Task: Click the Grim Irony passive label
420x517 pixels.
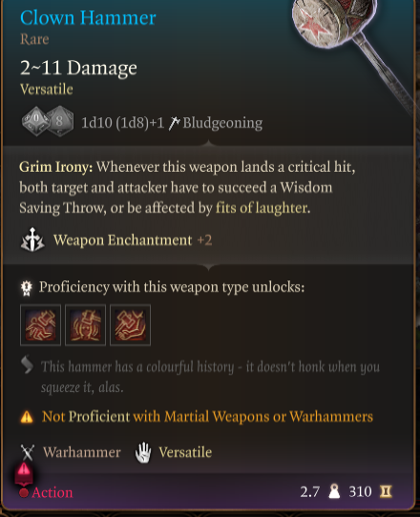Action: pos(56,167)
